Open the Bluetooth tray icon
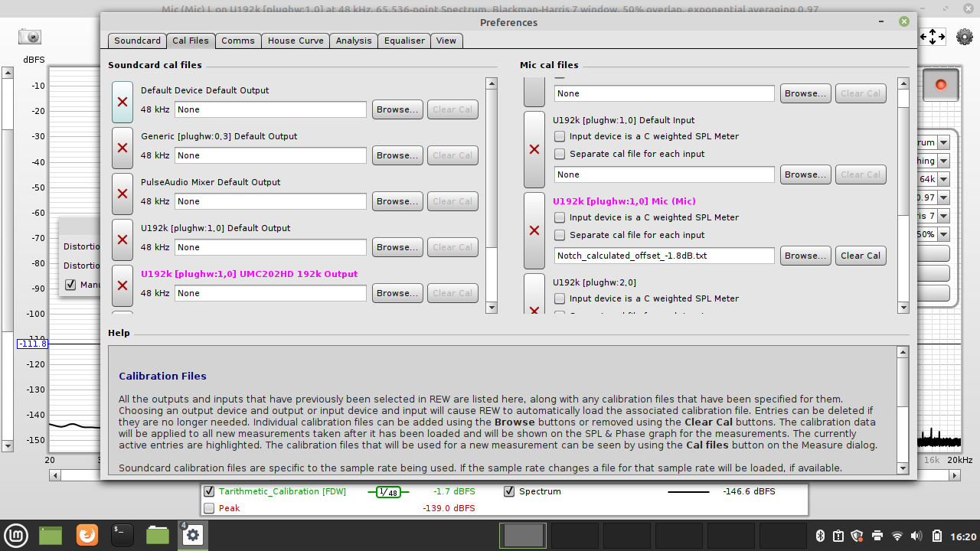This screenshot has height=551, width=980. click(x=818, y=536)
